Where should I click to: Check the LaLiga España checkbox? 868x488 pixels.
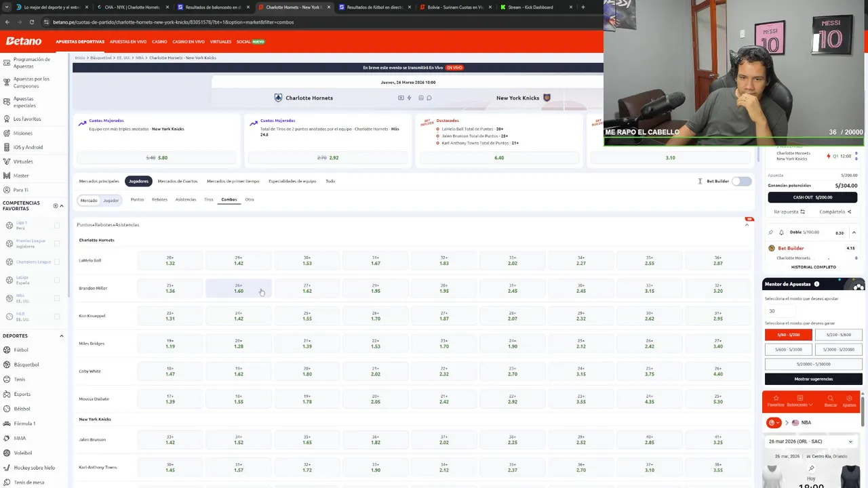coord(57,280)
